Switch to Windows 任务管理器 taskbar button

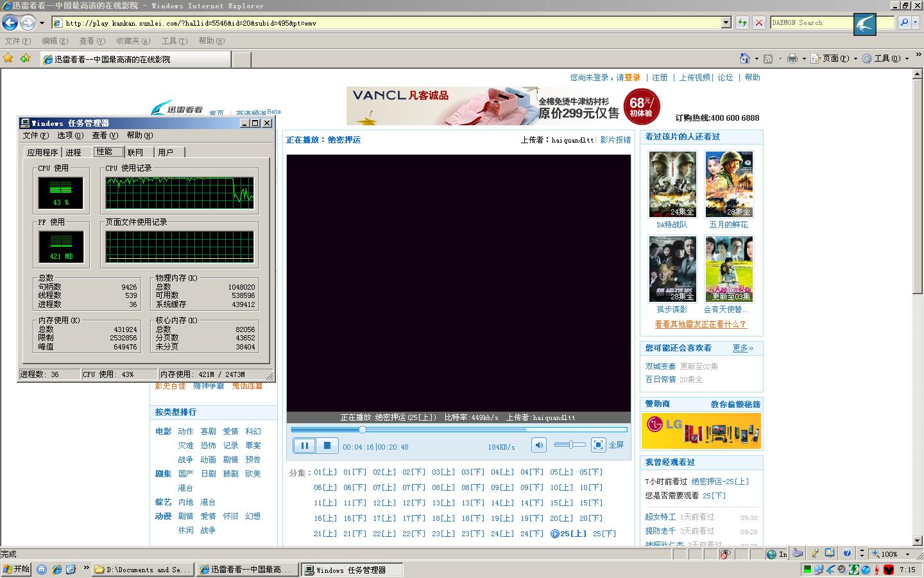353,570
